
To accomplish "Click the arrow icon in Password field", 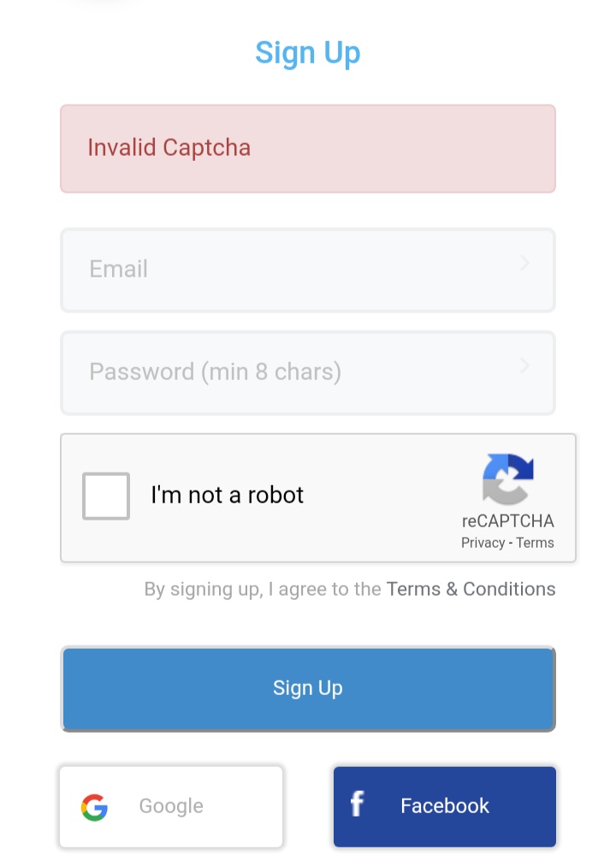I will tap(524, 366).
